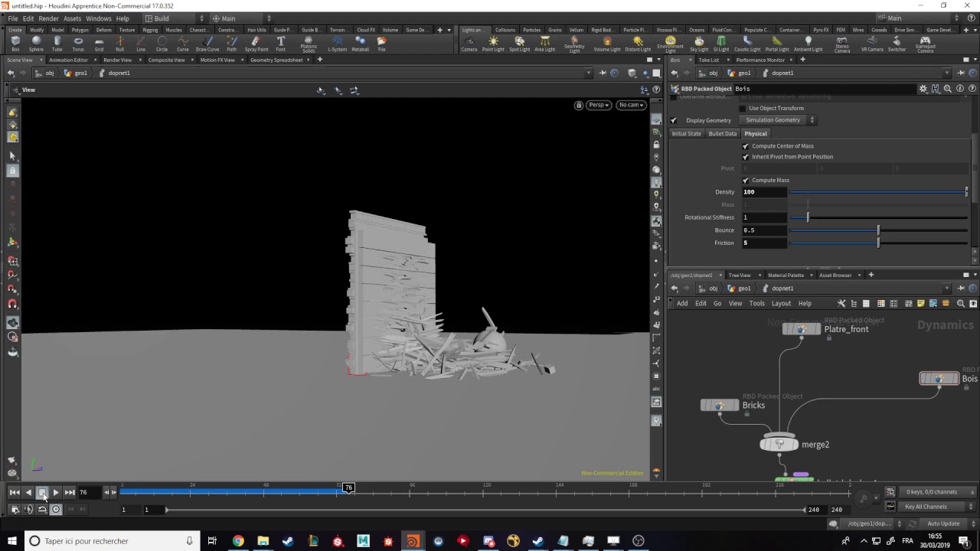The height and width of the screenshot is (551, 980).
Task: Add an L-System from the shelf
Action: [x=337, y=44]
